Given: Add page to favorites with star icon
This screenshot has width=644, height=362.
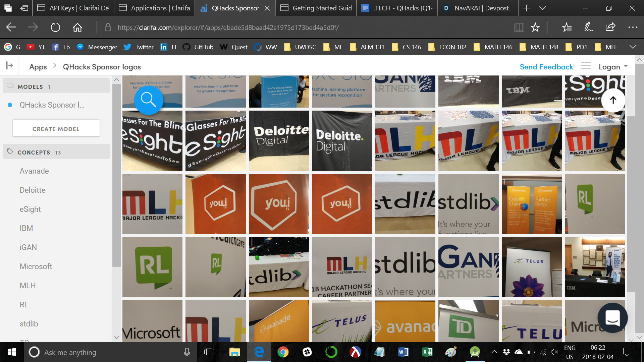Looking at the screenshot, I should click(x=535, y=27).
